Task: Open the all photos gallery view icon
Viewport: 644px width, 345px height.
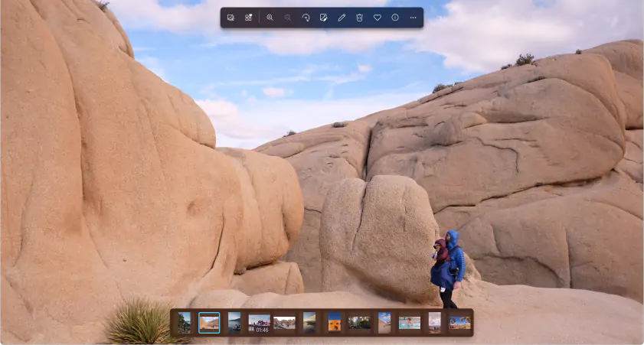Action: click(230, 18)
